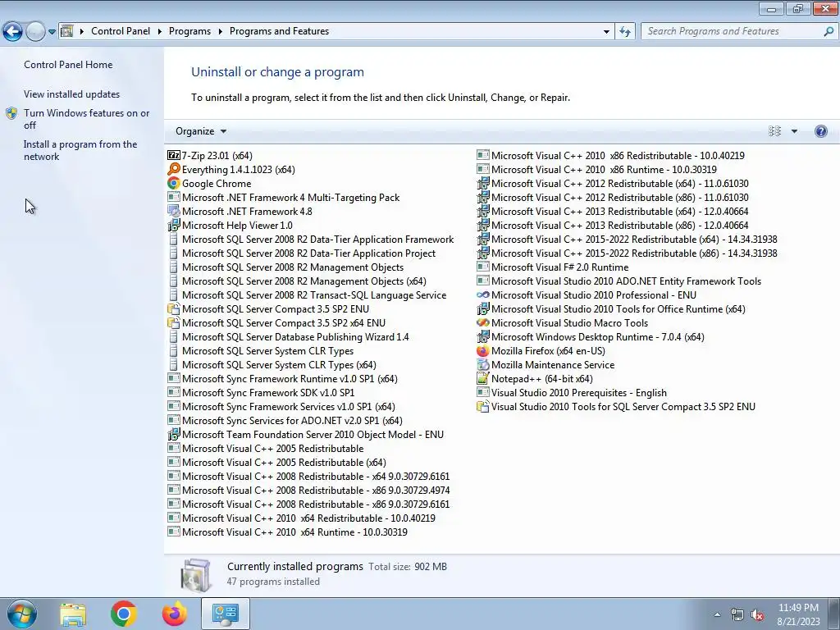Click the Visual Studio Macro Tools icon
Viewport: 840px width, 630px height.
tap(482, 323)
